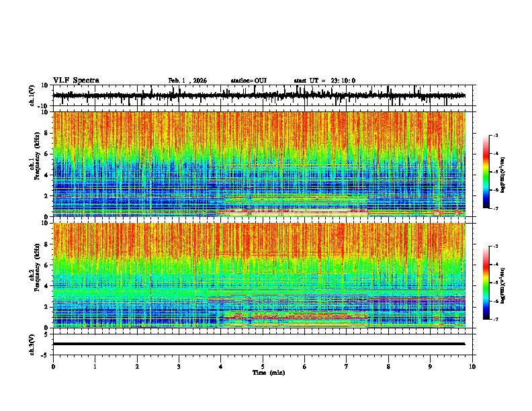Click the "Time (min)" axis label
532x411 pixels.
pyautogui.click(x=269, y=373)
